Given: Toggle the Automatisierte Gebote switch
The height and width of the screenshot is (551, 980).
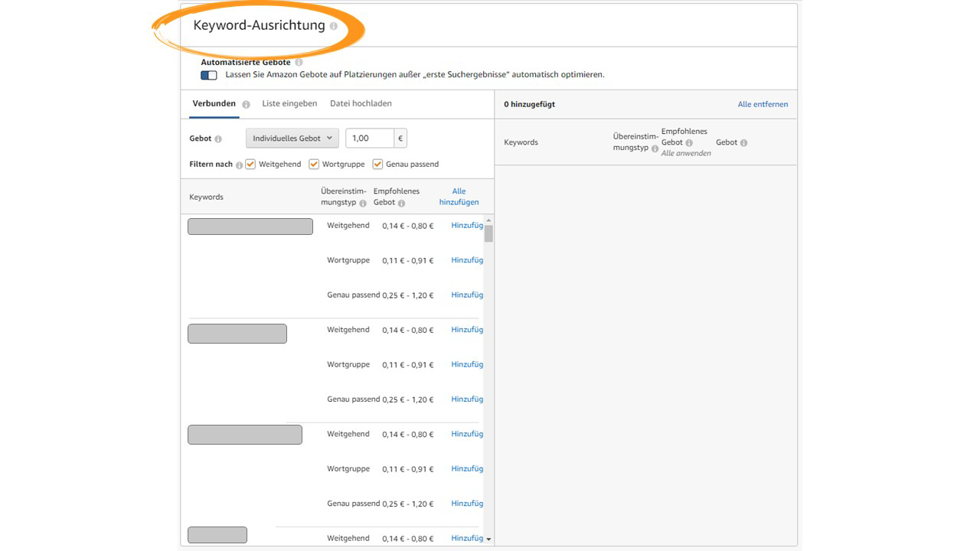Looking at the screenshot, I should coord(209,75).
